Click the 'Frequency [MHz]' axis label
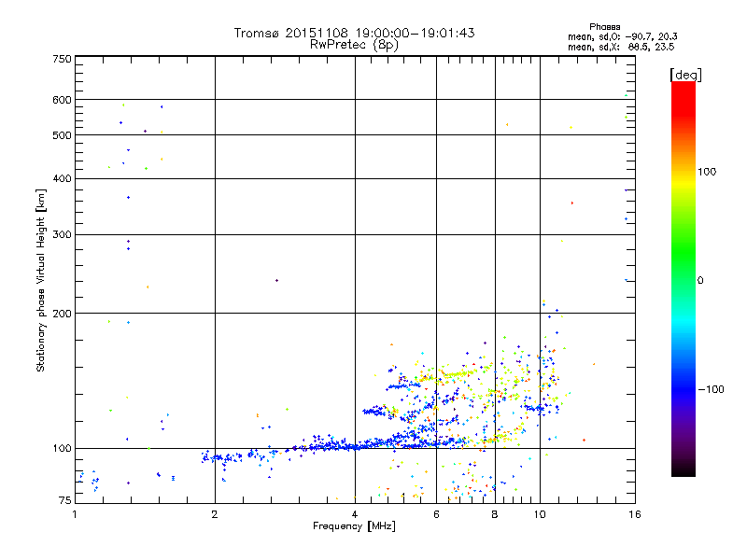This screenshot has width=747, height=560. pos(354,526)
